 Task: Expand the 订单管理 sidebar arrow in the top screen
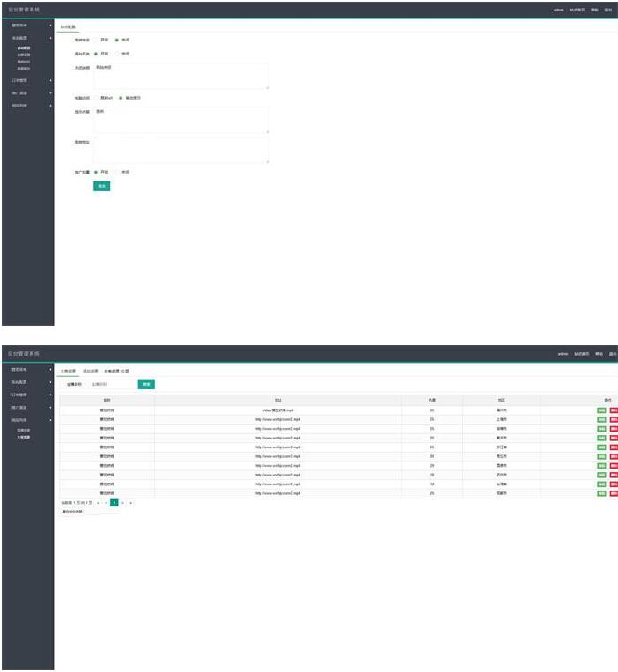50,80
